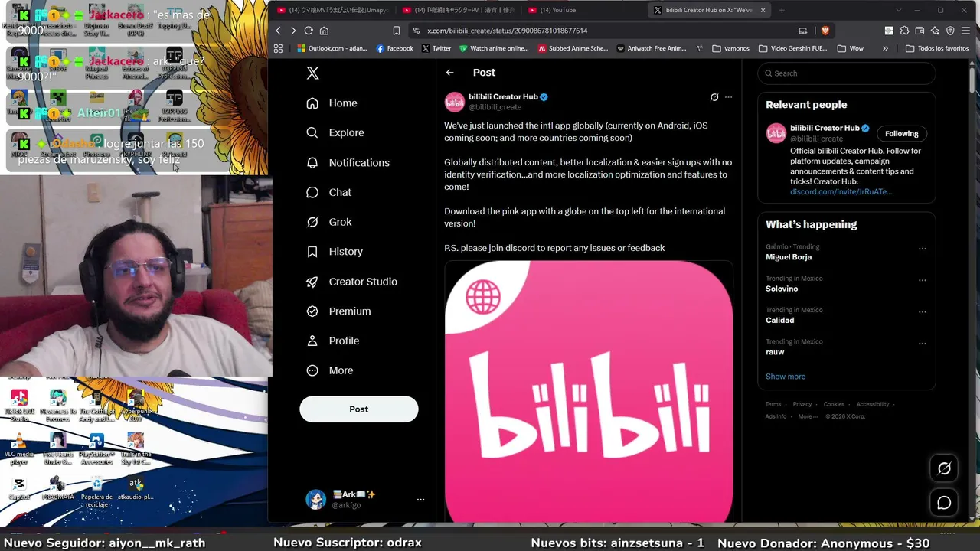This screenshot has height=551, width=980.
Task: Open more options for rauw trend
Action: click(923, 344)
